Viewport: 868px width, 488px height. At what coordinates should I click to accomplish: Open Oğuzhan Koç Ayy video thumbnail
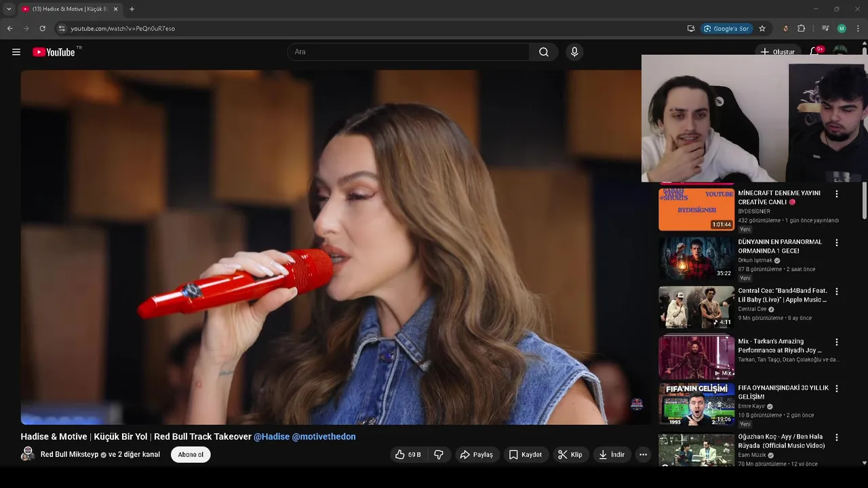coord(696,450)
